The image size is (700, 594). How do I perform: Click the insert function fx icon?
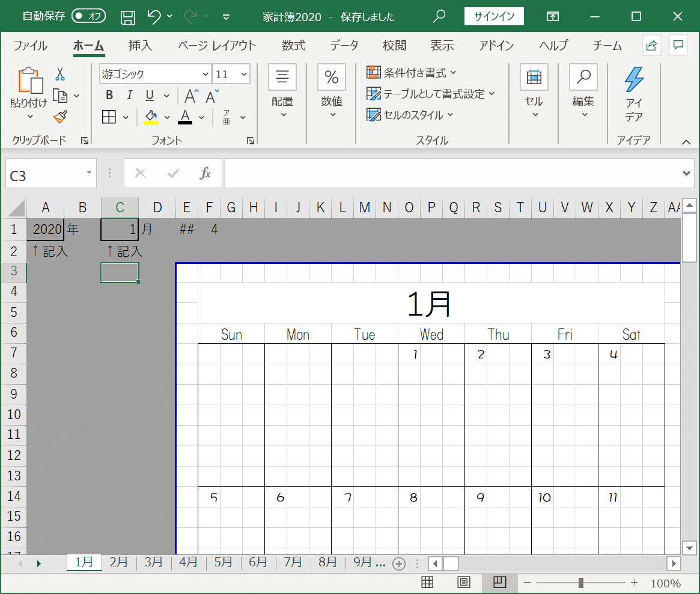tap(205, 173)
